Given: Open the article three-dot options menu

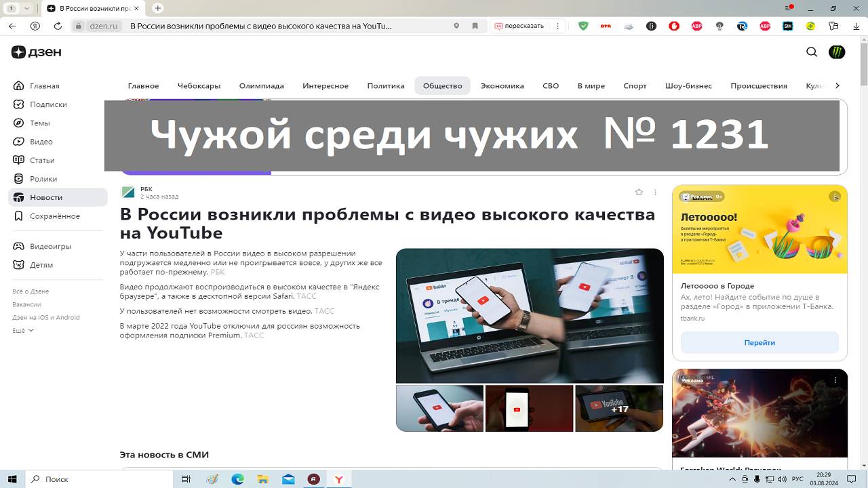Looking at the screenshot, I should coord(655,192).
